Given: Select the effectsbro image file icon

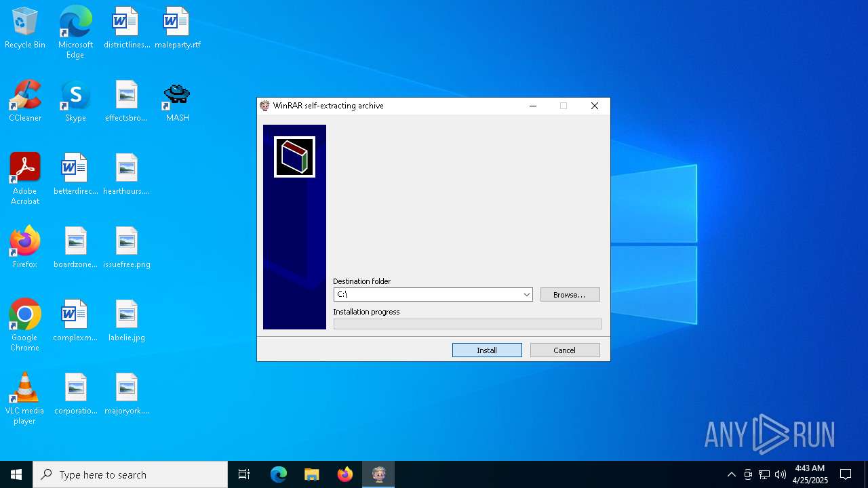Looking at the screenshot, I should [127, 102].
